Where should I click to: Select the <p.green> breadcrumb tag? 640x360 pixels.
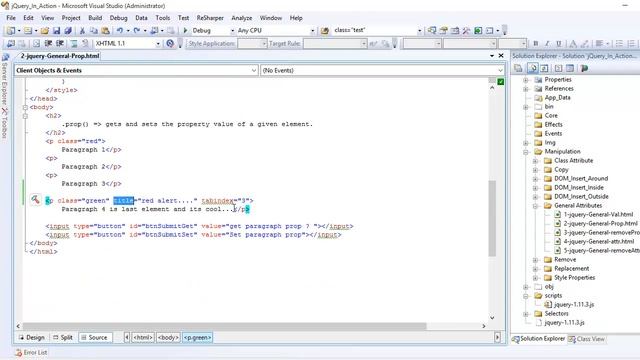197,338
